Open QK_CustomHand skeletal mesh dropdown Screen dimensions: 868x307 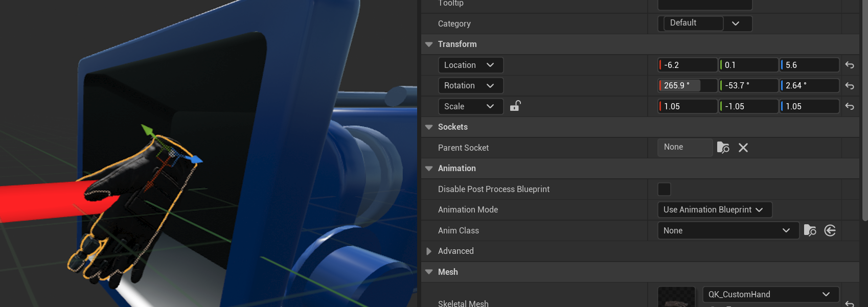(771, 294)
